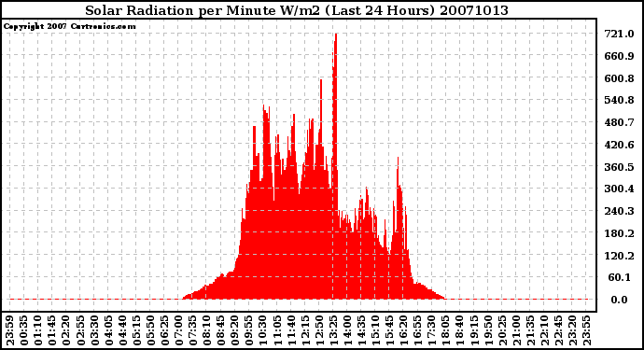Screen dimensions: 644x350
Task: Click the 21:00 time label
Action: (515, 330)
